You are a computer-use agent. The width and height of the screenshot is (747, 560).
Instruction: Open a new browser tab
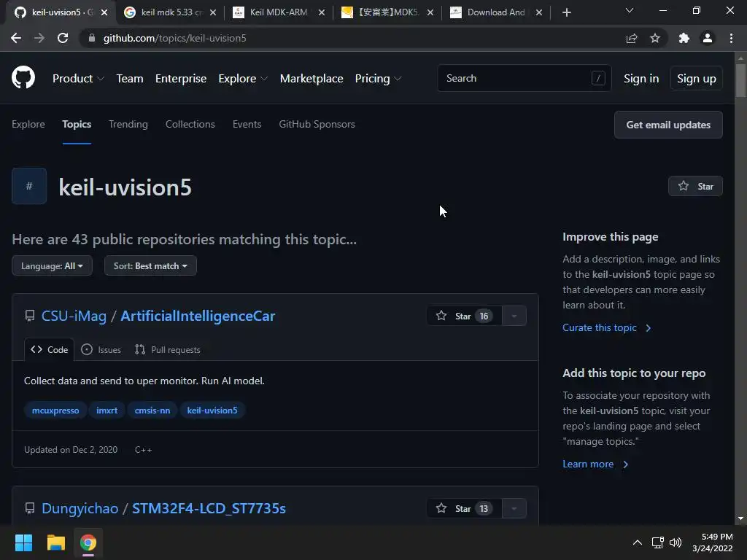point(566,12)
